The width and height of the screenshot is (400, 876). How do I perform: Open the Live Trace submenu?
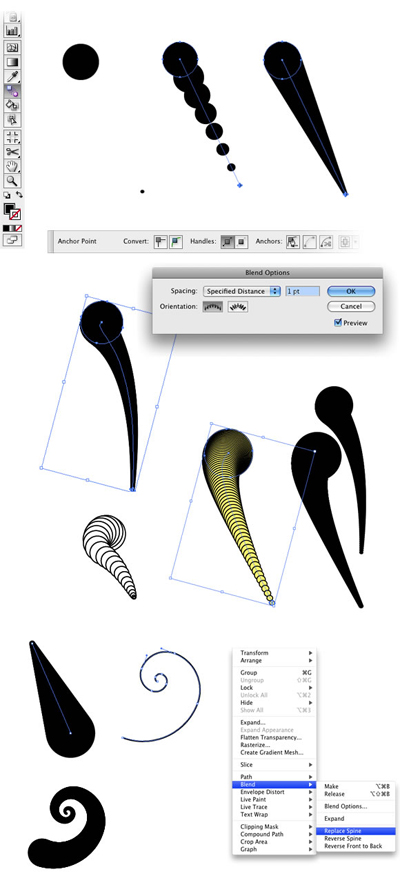point(274,807)
